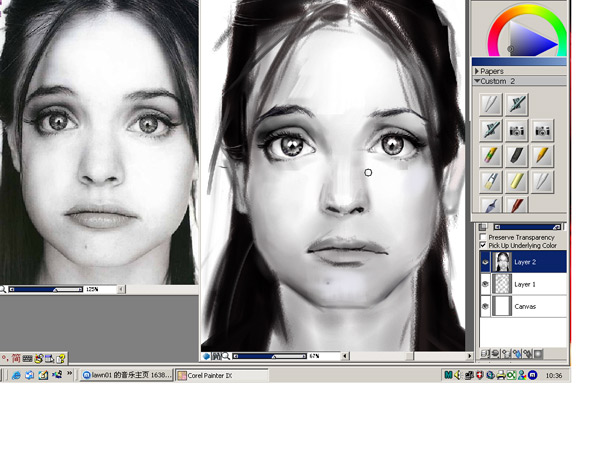This screenshot has width=600, height=450.
Task: Click the keyboard icon on the IME bar
Action: 27,359
